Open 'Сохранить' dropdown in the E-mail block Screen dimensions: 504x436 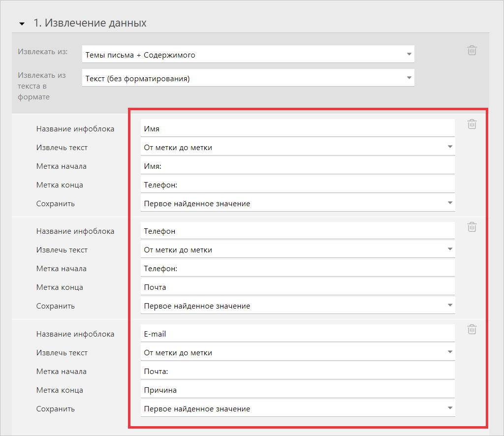click(298, 408)
